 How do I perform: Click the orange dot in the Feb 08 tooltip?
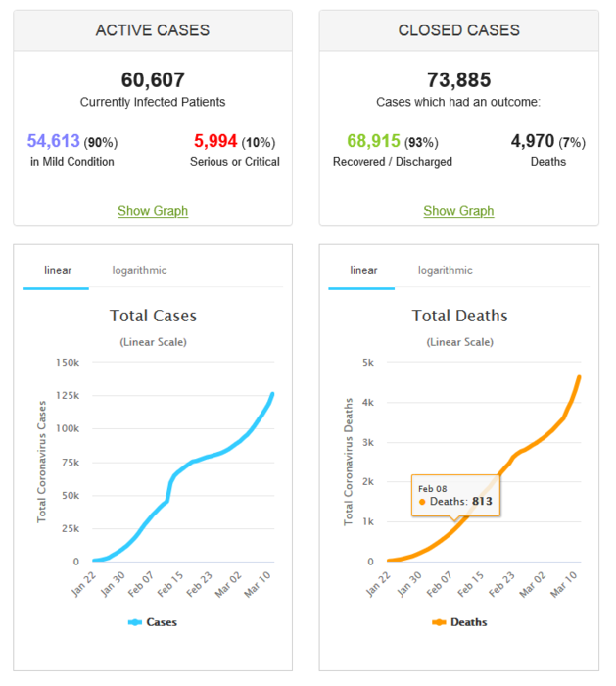(422, 502)
